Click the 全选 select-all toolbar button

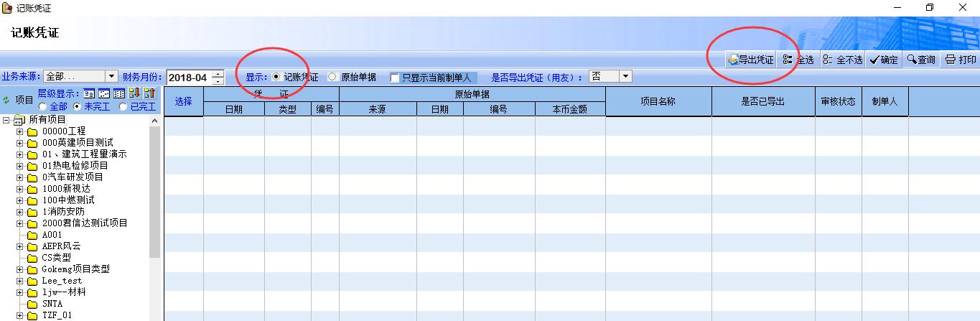point(798,60)
